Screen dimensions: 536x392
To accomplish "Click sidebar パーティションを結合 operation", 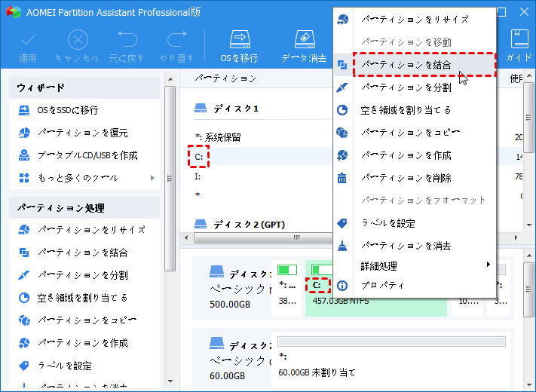I will (x=73, y=253).
